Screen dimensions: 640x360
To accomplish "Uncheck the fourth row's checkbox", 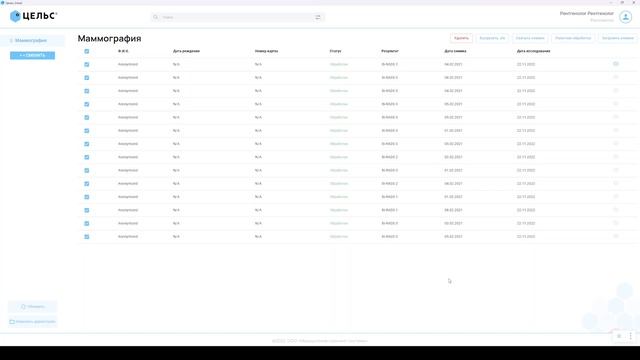I will pyautogui.click(x=87, y=104).
